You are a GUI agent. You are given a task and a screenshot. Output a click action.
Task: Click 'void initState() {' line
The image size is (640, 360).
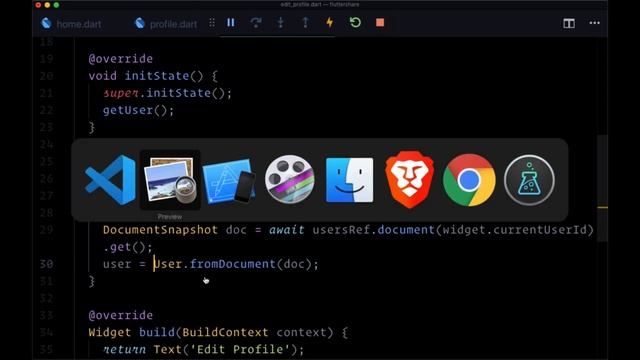[153, 76]
